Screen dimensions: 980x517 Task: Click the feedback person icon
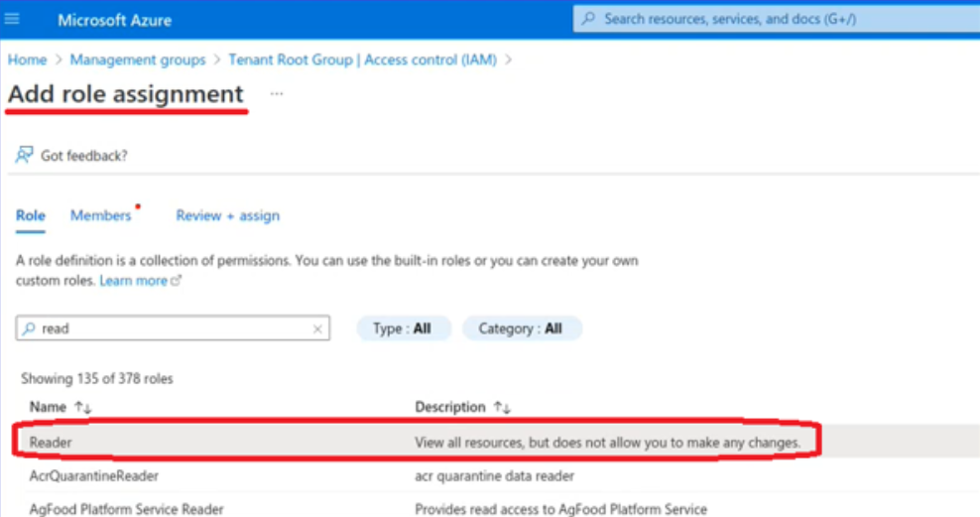coord(24,156)
